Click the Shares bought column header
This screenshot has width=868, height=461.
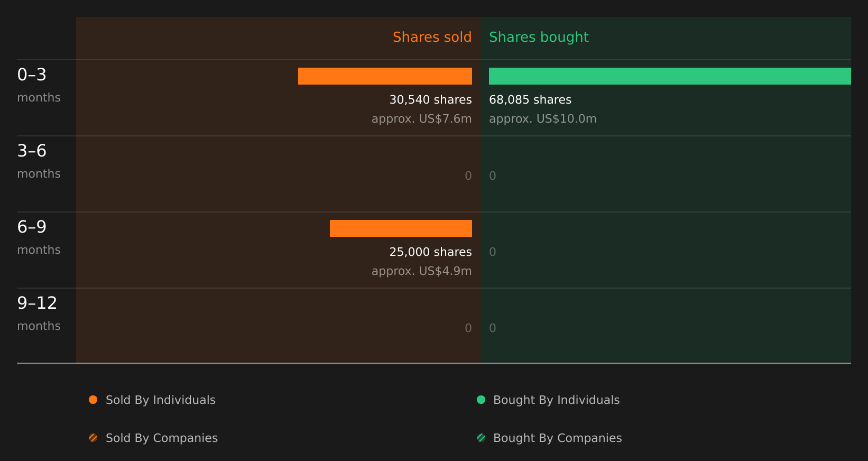point(539,38)
